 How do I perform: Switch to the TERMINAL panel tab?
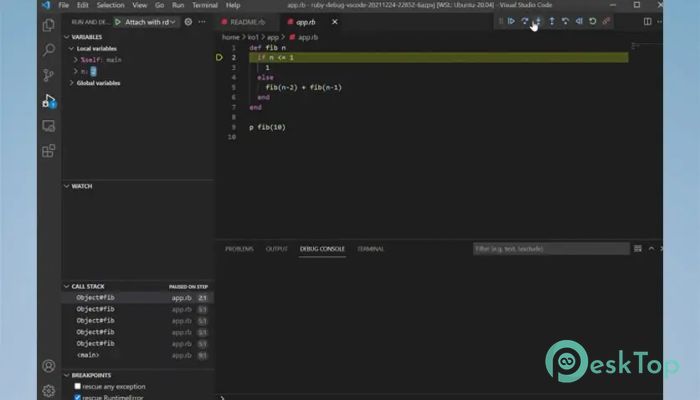coord(371,249)
